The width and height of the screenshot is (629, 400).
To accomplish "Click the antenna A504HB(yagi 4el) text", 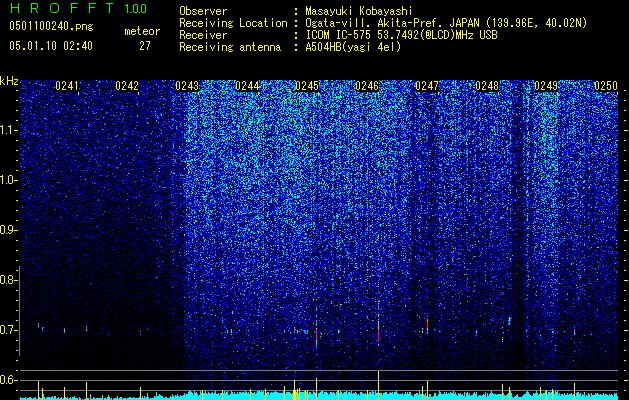I will click(x=353, y=47).
